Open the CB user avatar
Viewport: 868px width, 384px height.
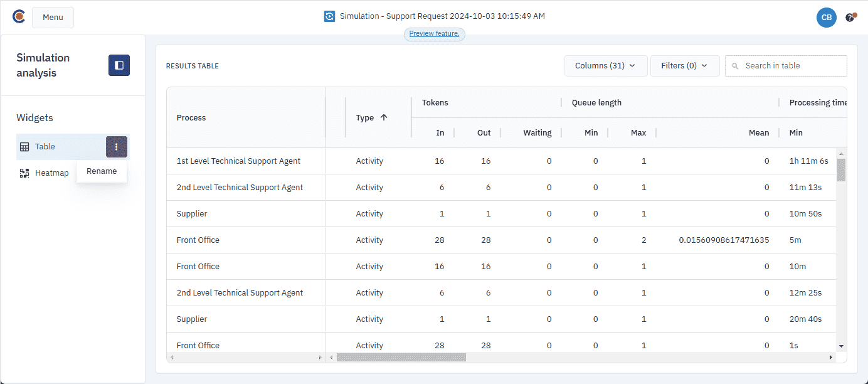[827, 18]
